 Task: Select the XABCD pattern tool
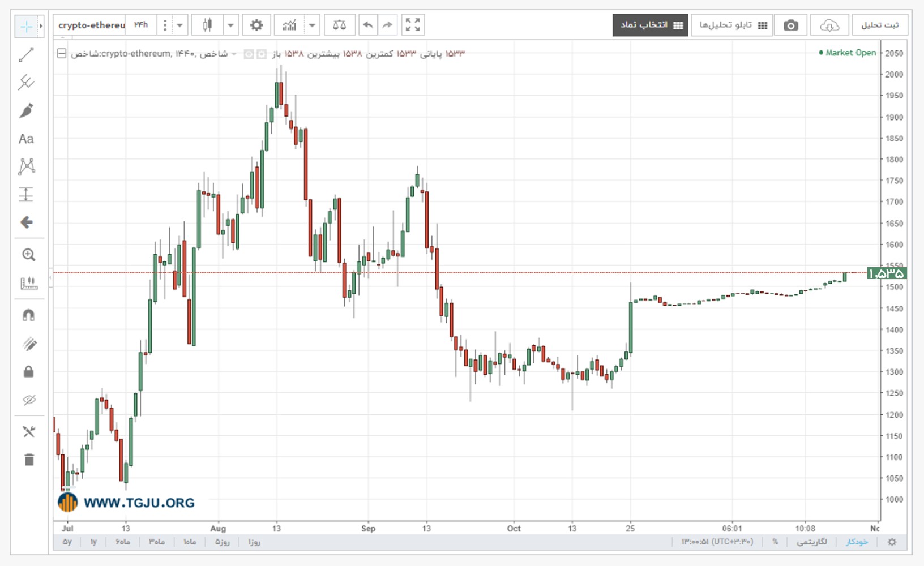click(x=26, y=166)
